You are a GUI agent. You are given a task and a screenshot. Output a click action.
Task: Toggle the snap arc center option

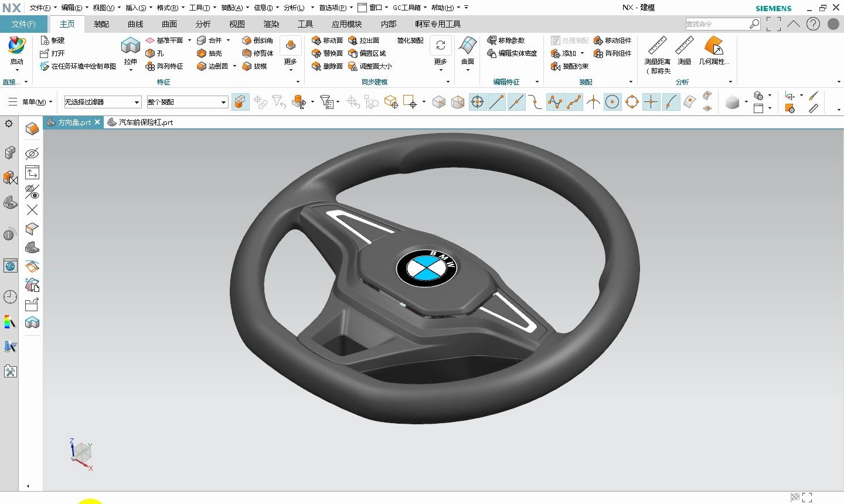tap(612, 102)
